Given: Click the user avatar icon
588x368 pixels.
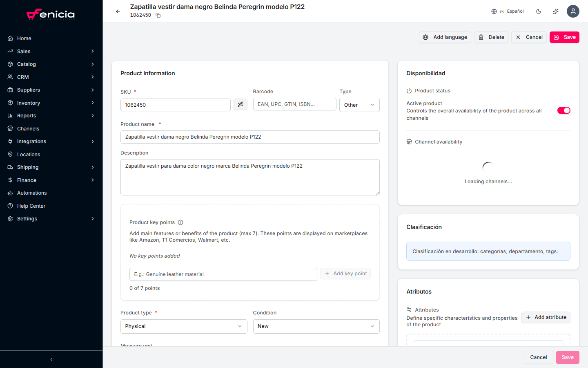Looking at the screenshot, I should [573, 11].
